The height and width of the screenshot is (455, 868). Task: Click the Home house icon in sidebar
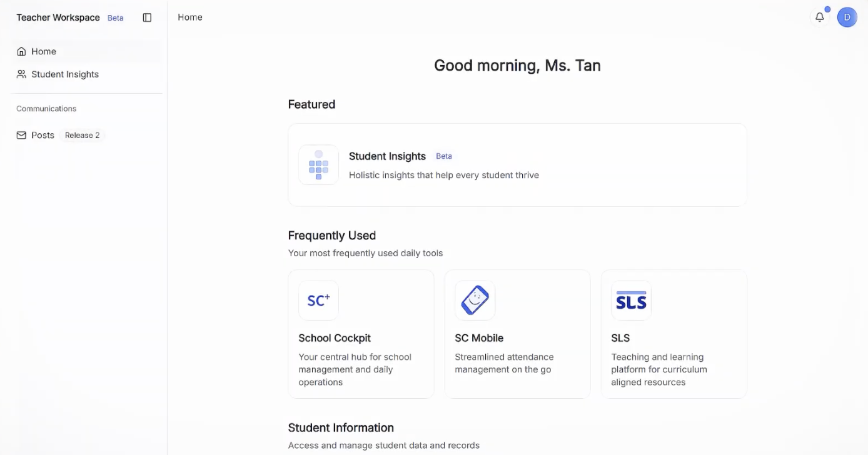[21, 51]
